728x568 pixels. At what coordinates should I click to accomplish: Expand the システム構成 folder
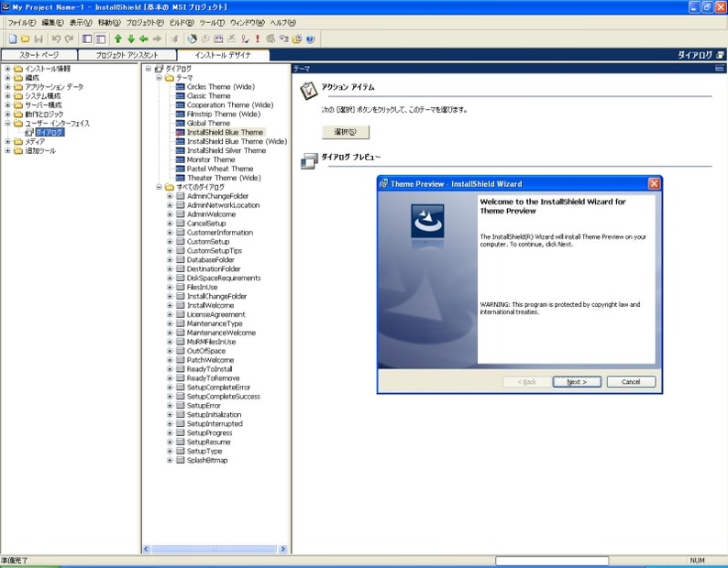(7, 96)
